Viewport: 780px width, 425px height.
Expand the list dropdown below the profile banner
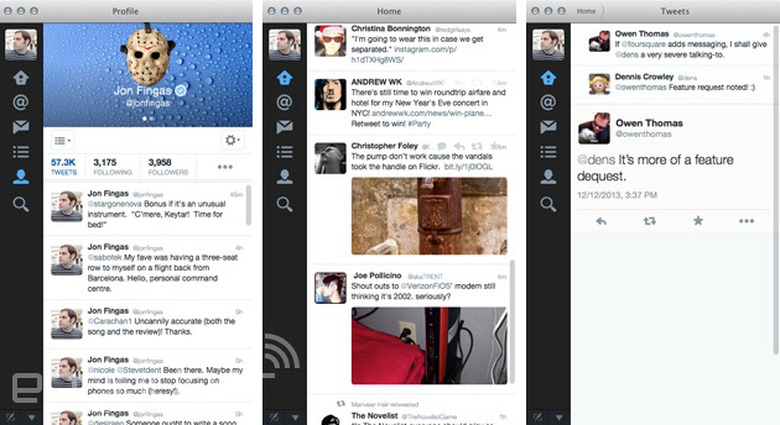[62, 142]
